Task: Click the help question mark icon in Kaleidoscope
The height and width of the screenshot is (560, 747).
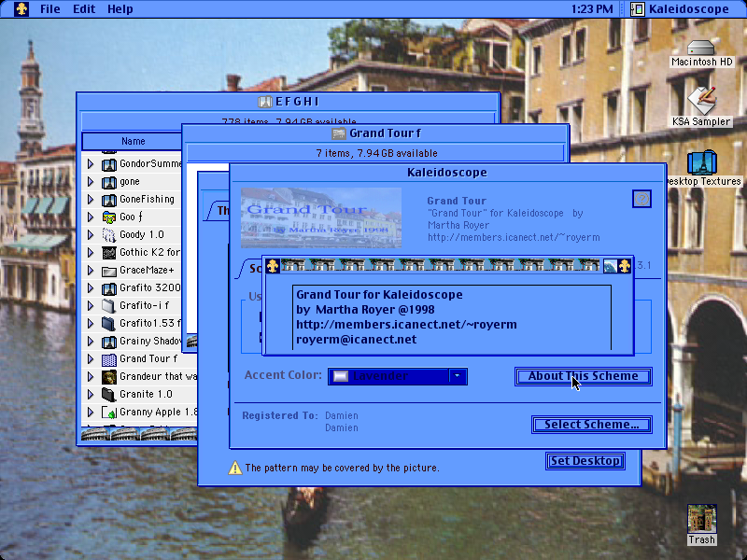Action: [x=641, y=199]
